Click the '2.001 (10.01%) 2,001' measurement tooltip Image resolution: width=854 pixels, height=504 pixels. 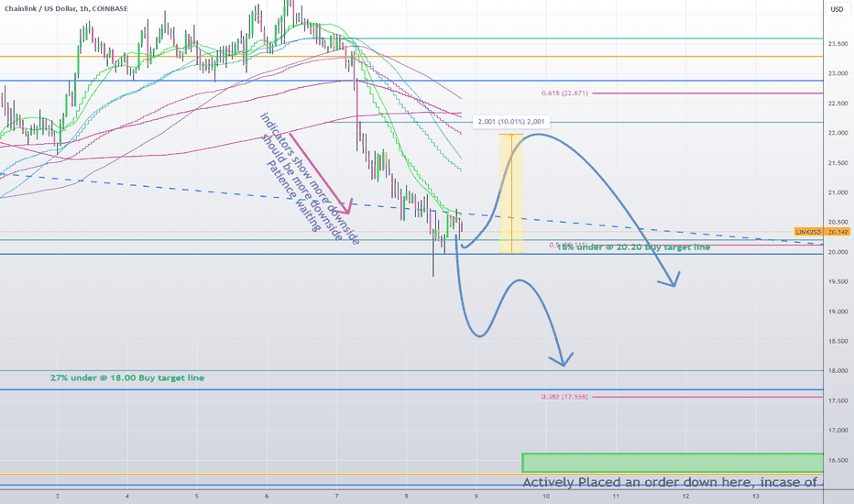[511, 122]
